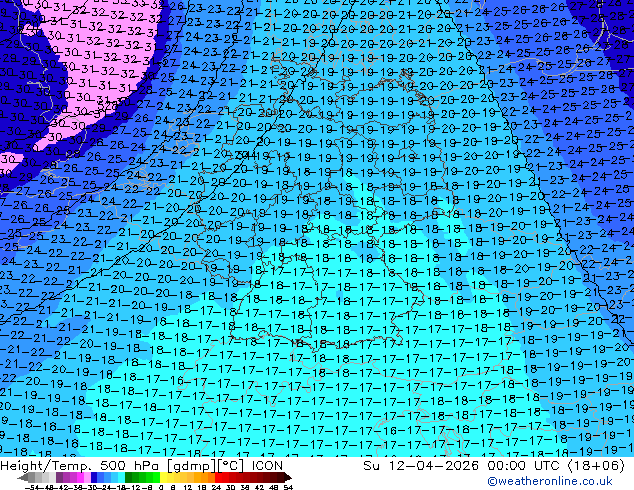Click the grey left arrow end of color scale

pos(23,477)
